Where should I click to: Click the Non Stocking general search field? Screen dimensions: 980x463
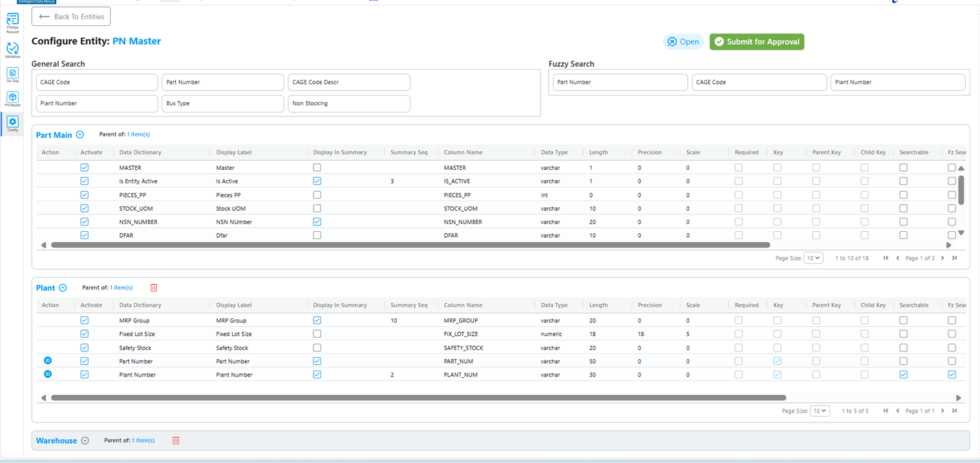coord(349,103)
